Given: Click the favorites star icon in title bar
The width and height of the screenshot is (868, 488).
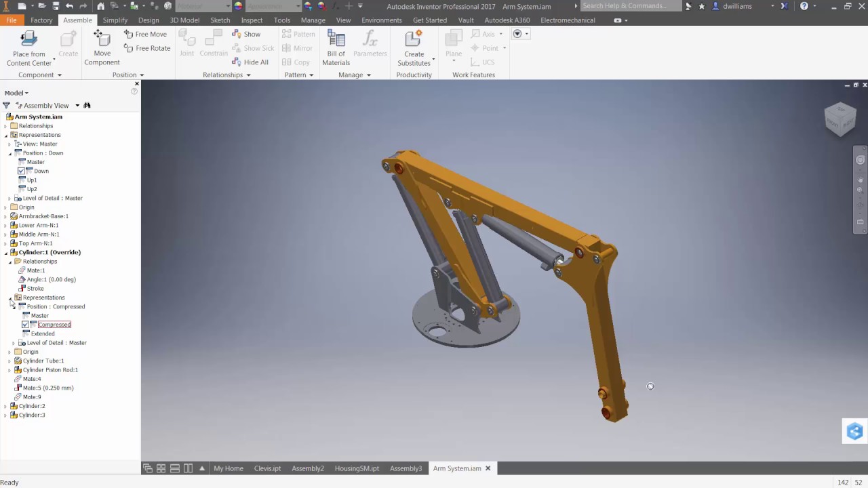Looking at the screenshot, I should coord(702,6).
